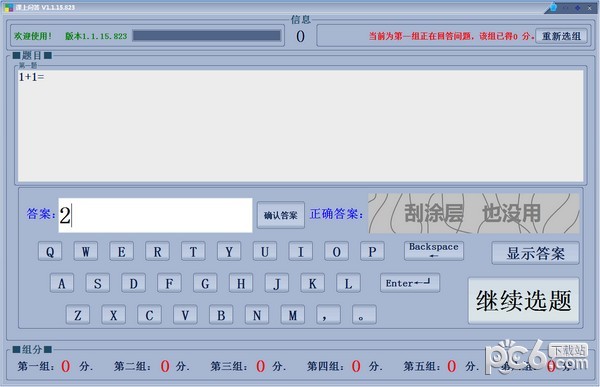Click the Enter key on virtual keyboard
600x387 pixels.
410,283
